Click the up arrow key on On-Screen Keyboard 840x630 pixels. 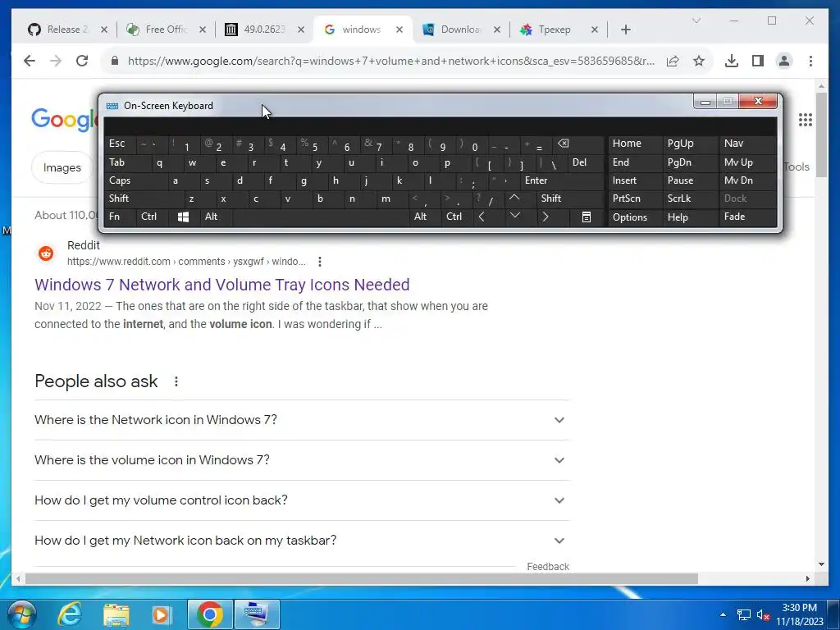(514, 199)
